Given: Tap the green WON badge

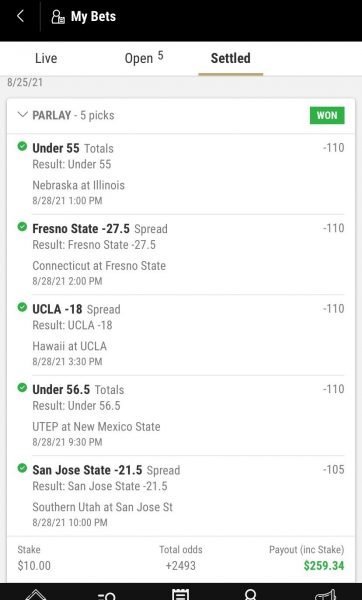Looking at the screenshot, I should (x=327, y=115).
